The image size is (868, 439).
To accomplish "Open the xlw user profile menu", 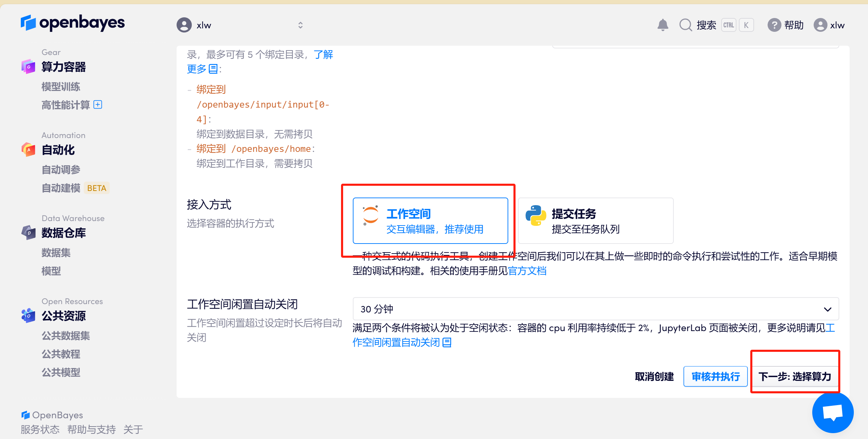I will click(x=829, y=25).
